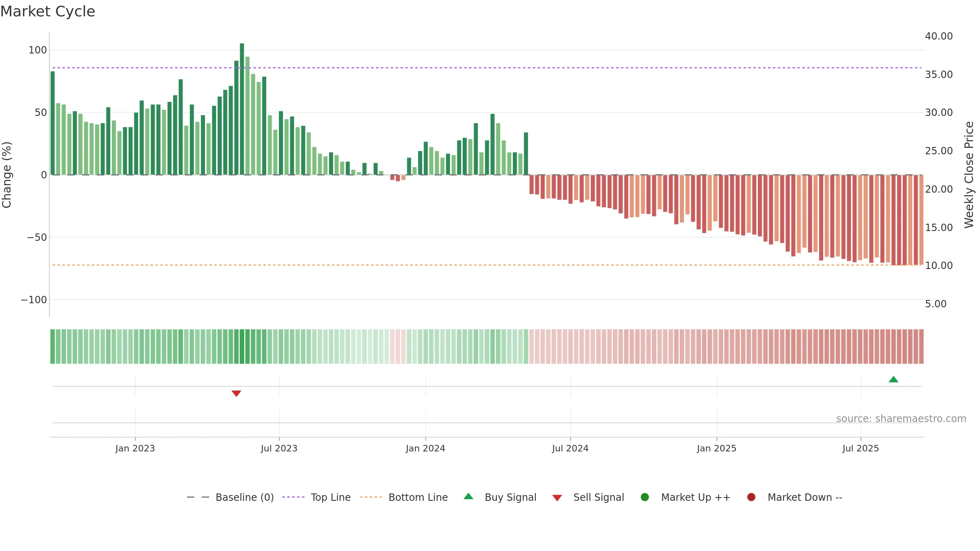Click the first dark green bar at chart start

(53, 123)
